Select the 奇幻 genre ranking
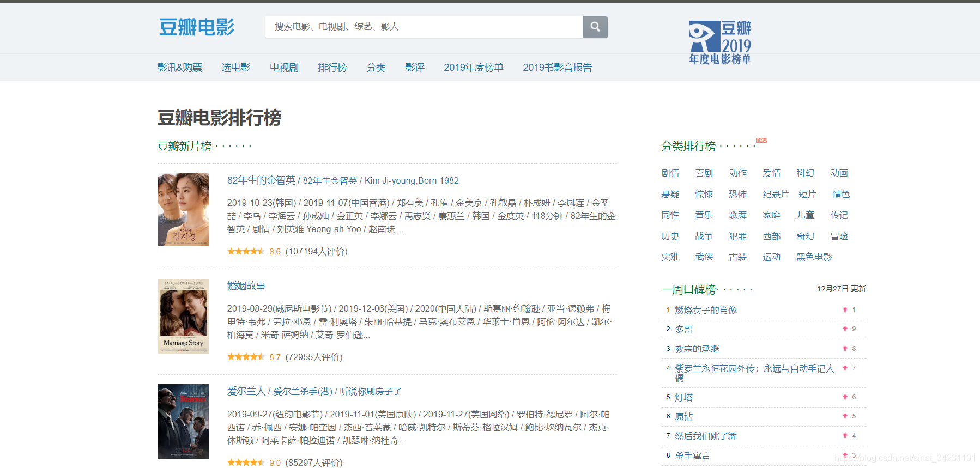The height and width of the screenshot is (468, 980). 806,236
